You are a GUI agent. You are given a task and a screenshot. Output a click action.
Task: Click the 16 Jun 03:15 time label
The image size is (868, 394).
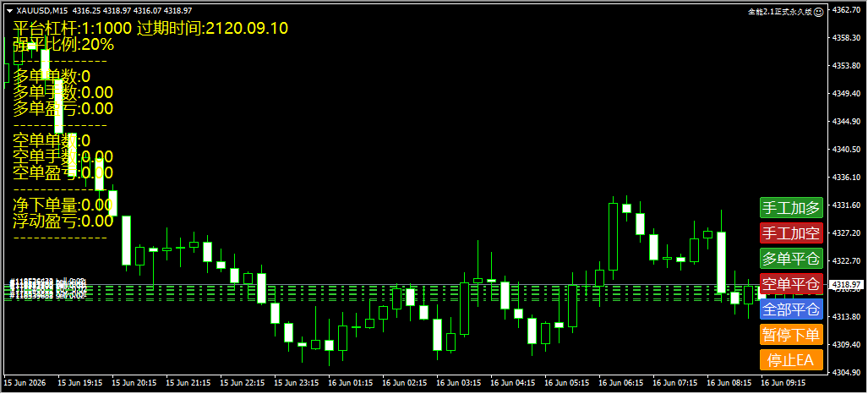pyautogui.click(x=460, y=383)
